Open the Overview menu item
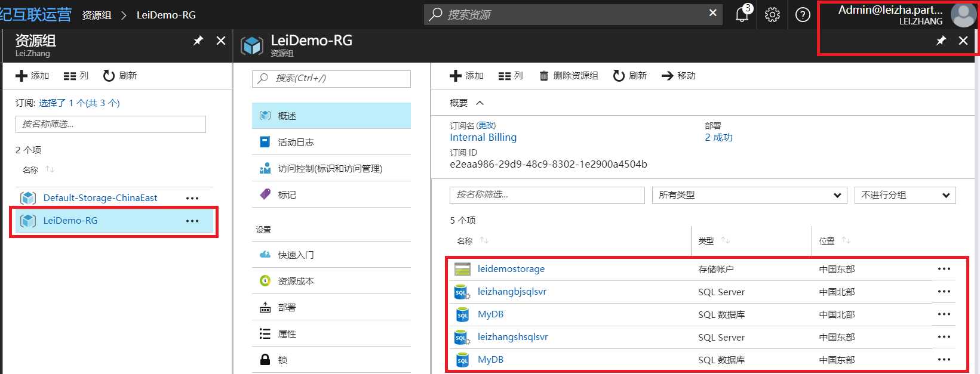 pos(331,116)
